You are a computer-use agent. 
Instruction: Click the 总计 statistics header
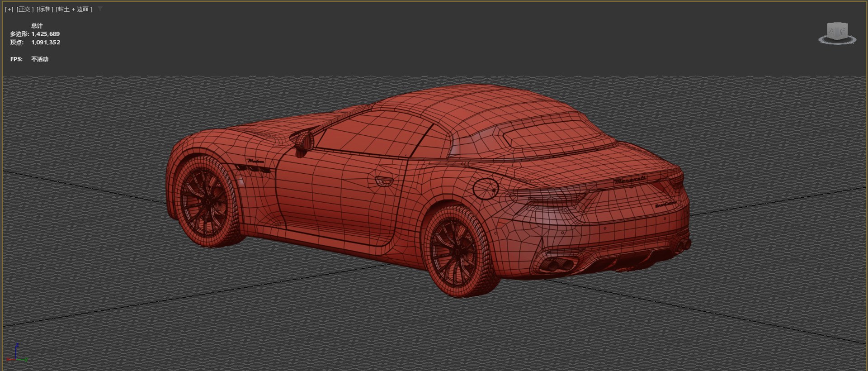point(37,26)
